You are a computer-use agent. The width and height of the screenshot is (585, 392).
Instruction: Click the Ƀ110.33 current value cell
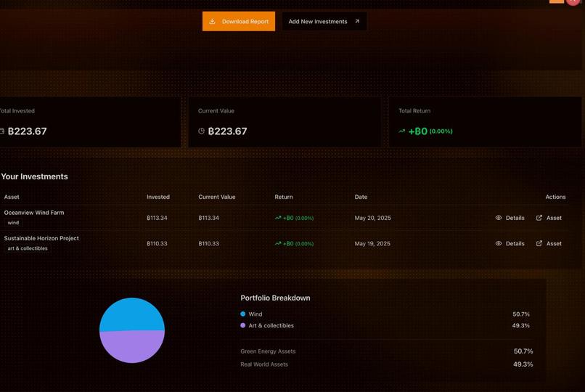point(208,244)
